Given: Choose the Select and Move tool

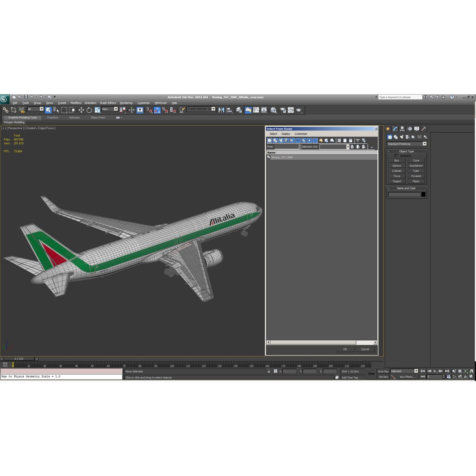Looking at the screenshot, I should click(82, 110).
